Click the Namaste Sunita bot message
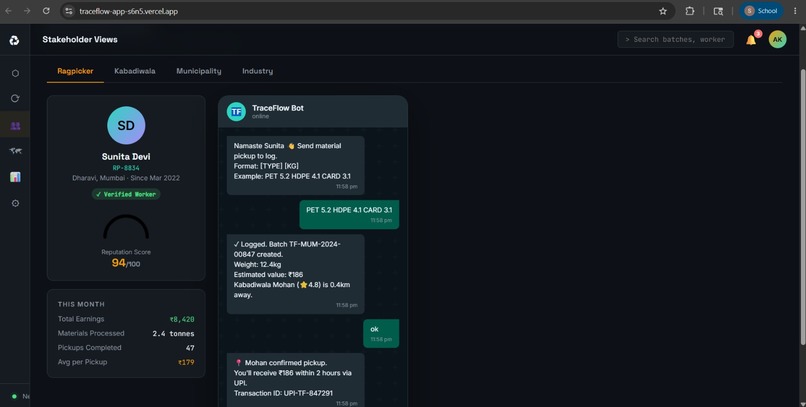 pyautogui.click(x=296, y=165)
